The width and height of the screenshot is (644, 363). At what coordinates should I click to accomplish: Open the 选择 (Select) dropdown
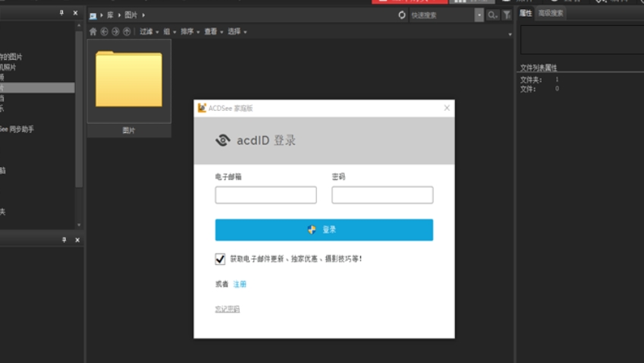(237, 32)
